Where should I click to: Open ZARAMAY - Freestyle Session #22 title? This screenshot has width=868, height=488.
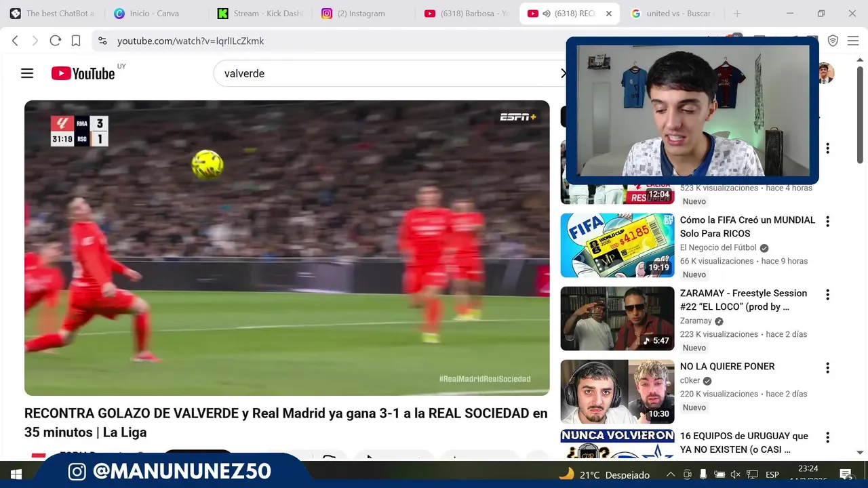(x=744, y=300)
